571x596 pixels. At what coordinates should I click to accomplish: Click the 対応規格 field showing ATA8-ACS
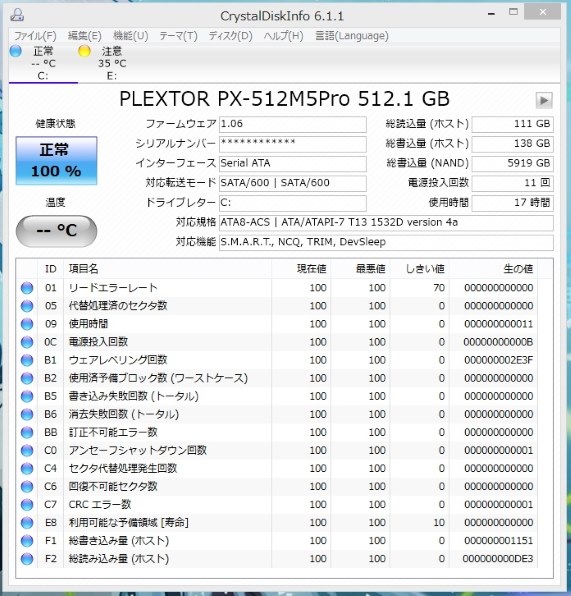coord(386,223)
